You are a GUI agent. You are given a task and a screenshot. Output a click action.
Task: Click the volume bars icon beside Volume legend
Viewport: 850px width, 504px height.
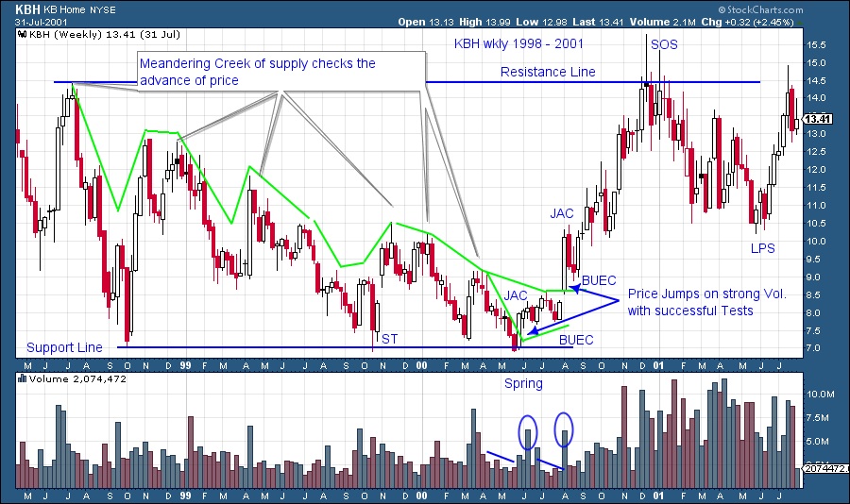click(23, 378)
